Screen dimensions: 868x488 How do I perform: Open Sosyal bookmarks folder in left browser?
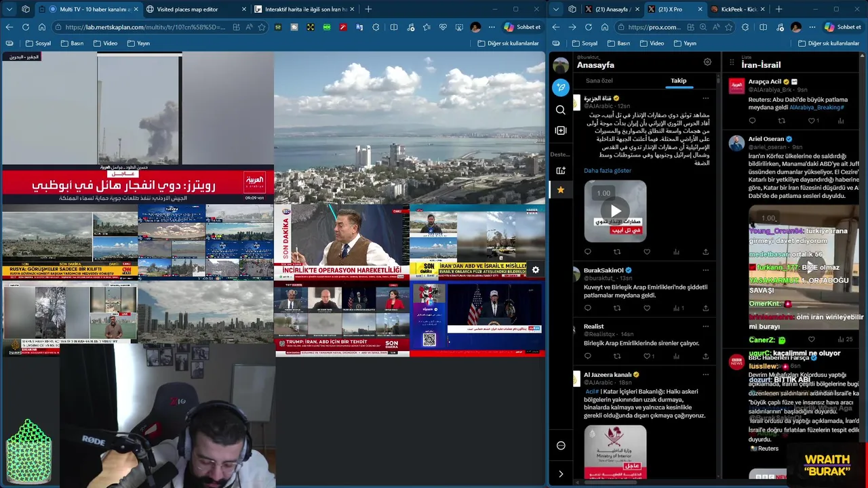pyautogui.click(x=38, y=43)
